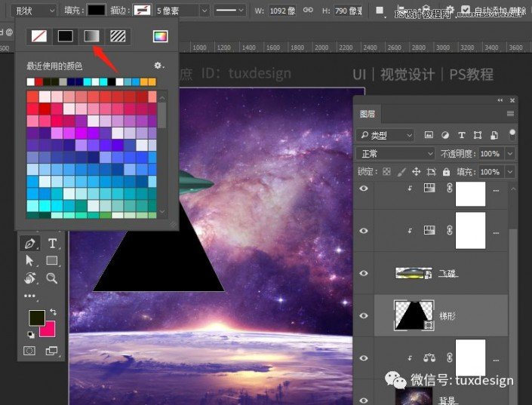Lock layer position move icon

click(x=417, y=172)
